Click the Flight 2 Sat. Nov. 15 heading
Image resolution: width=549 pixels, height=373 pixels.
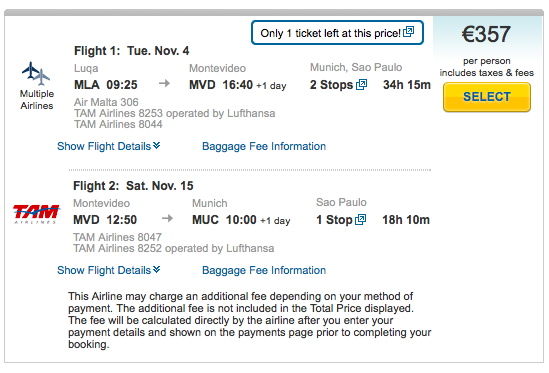133,186
